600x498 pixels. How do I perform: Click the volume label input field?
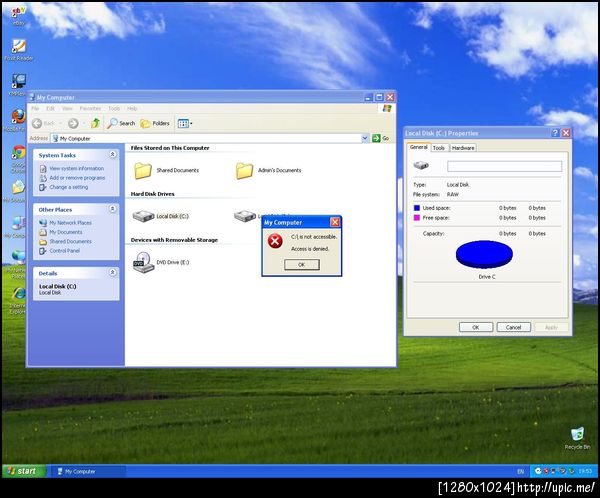pos(504,166)
